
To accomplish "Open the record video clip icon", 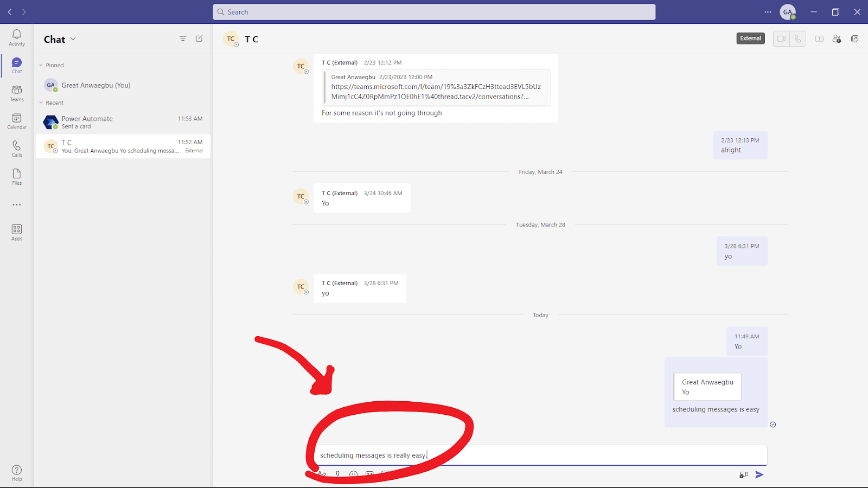I will point(743,474).
